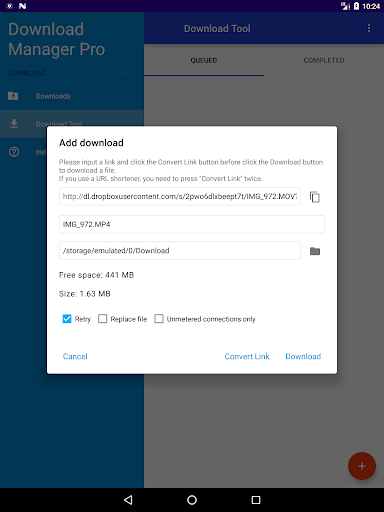Screen dimensions: 384x512
Task: Open the recent apps square button
Action: pos(256,500)
